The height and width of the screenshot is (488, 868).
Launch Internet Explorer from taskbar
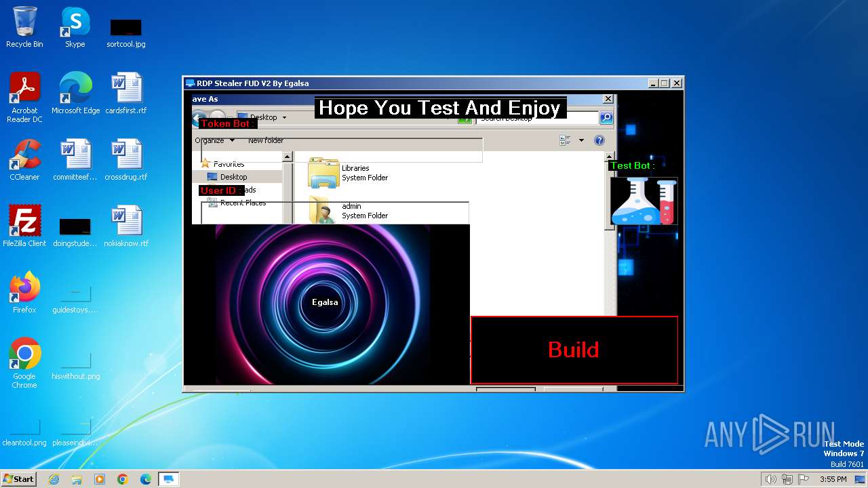tap(54, 479)
